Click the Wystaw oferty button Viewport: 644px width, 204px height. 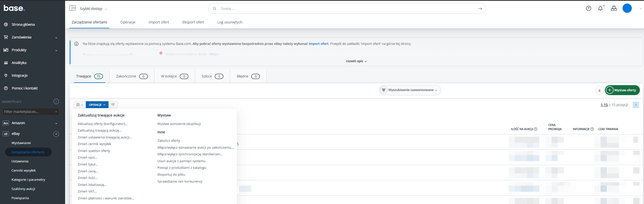(x=622, y=90)
